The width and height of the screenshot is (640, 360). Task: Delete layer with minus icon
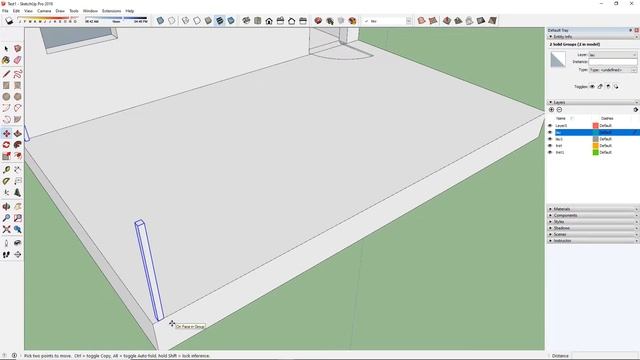559,110
